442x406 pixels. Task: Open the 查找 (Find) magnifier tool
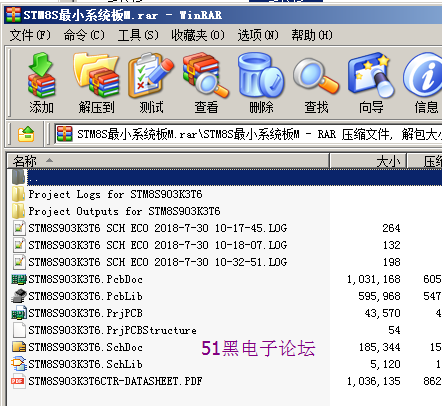click(316, 83)
